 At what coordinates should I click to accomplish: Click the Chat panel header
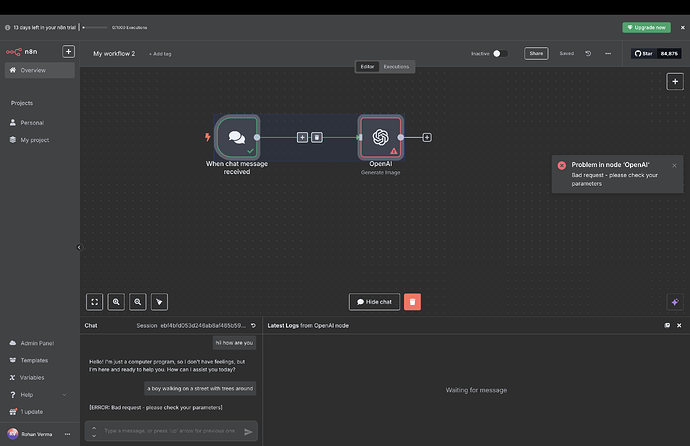click(91, 325)
